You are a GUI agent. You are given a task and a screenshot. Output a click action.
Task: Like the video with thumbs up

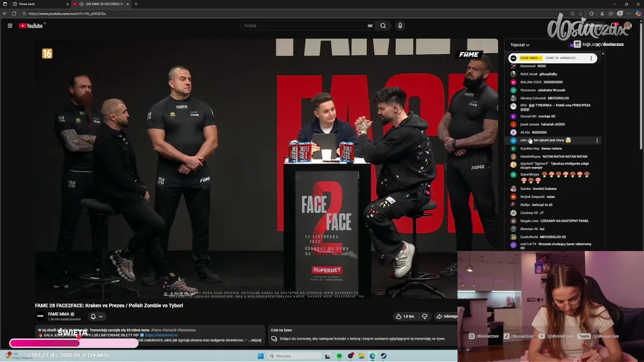406,316
